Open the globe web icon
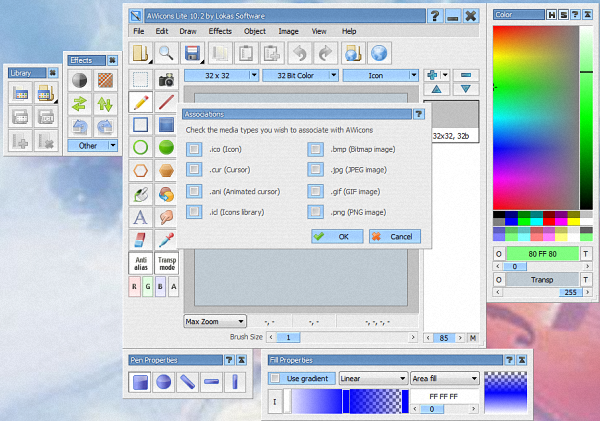 (x=379, y=53)
